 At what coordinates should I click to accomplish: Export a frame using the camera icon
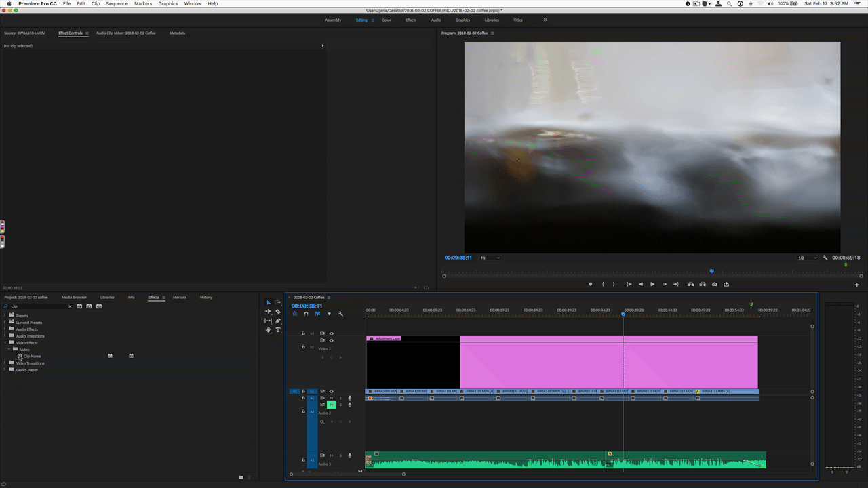(x=714, y=284)
